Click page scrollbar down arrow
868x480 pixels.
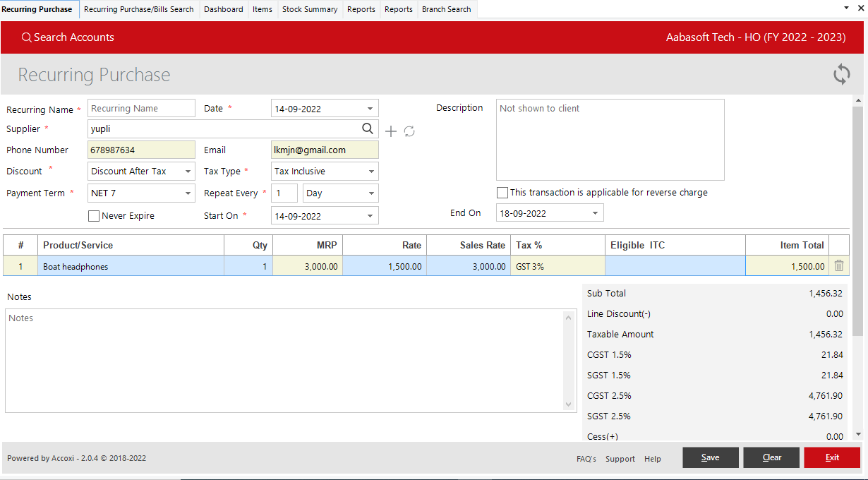click(x=858, y=435)
